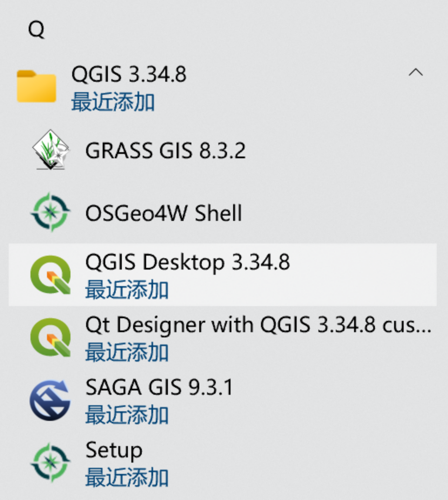Select the QGIS 3.34.8 folder name
This screenshot has width=448, height=500.
click(x=129, y=74)
